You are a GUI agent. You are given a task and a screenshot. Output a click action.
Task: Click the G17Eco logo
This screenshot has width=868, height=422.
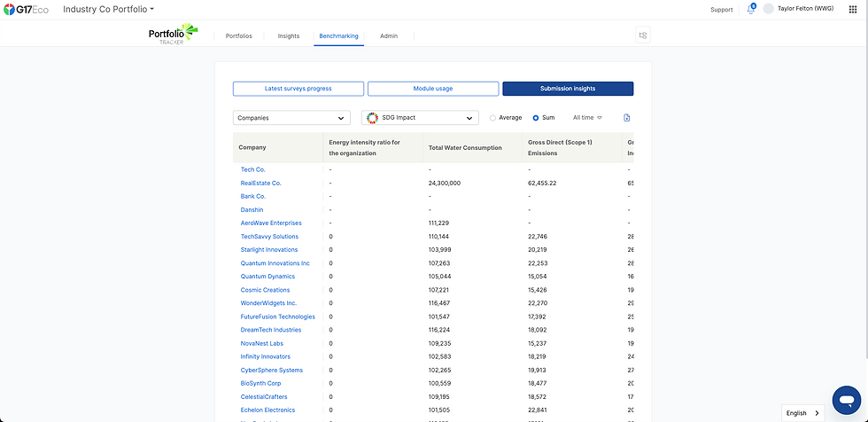(x=26, y=9)
